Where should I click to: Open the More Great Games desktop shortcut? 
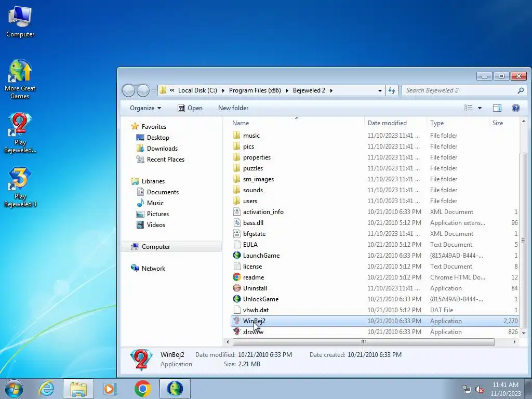(x=20, y=79)
